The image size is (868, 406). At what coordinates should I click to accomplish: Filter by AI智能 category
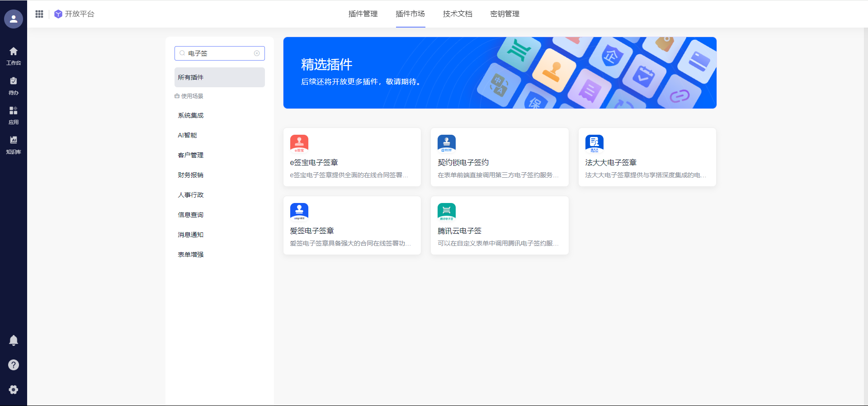click(x=188, y=136)
